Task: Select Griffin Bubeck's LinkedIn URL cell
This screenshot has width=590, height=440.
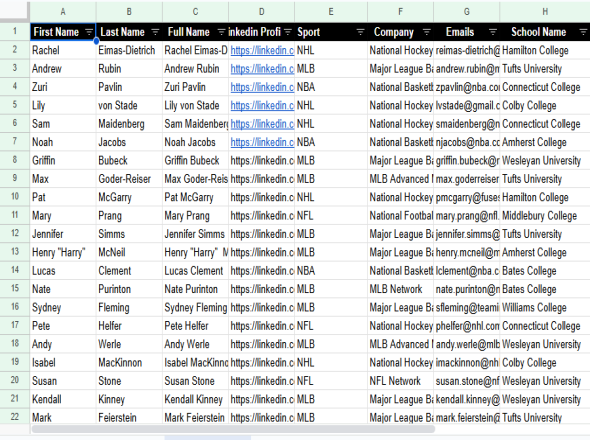Action: (262, 161)
